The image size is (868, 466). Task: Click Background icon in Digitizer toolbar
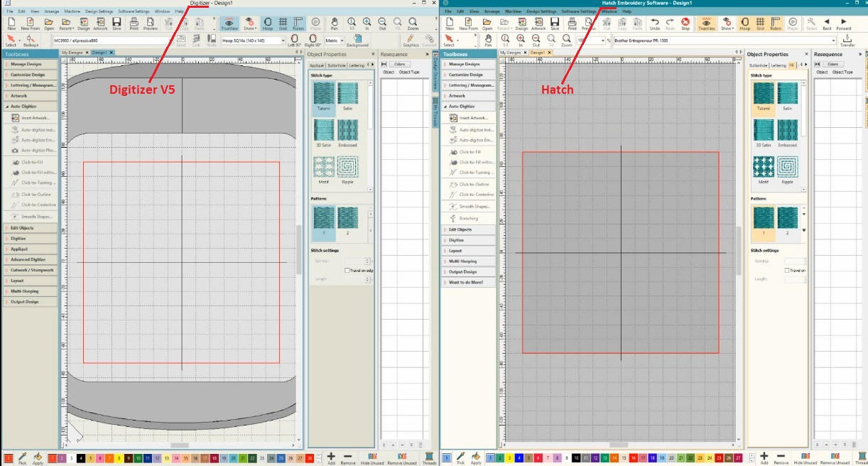pos(357,40)
